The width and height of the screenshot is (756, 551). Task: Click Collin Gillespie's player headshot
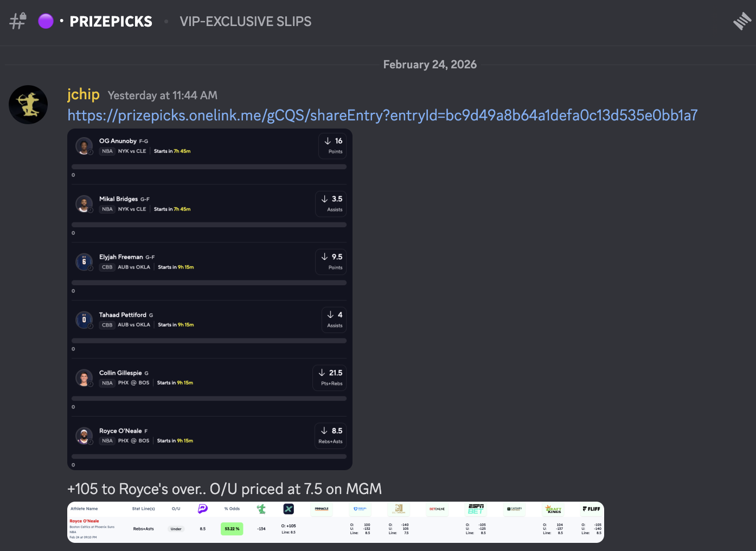click(x=84, y=378)
